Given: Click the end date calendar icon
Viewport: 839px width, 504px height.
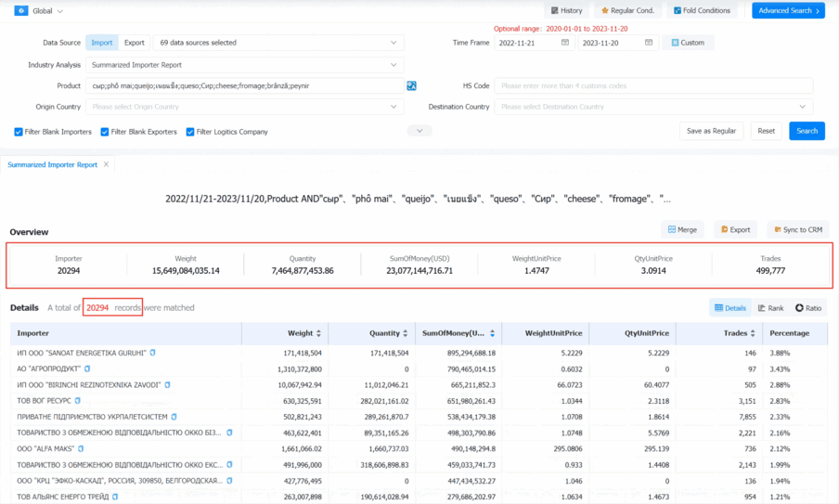Looking at the screenshot, I should (649, 43).
